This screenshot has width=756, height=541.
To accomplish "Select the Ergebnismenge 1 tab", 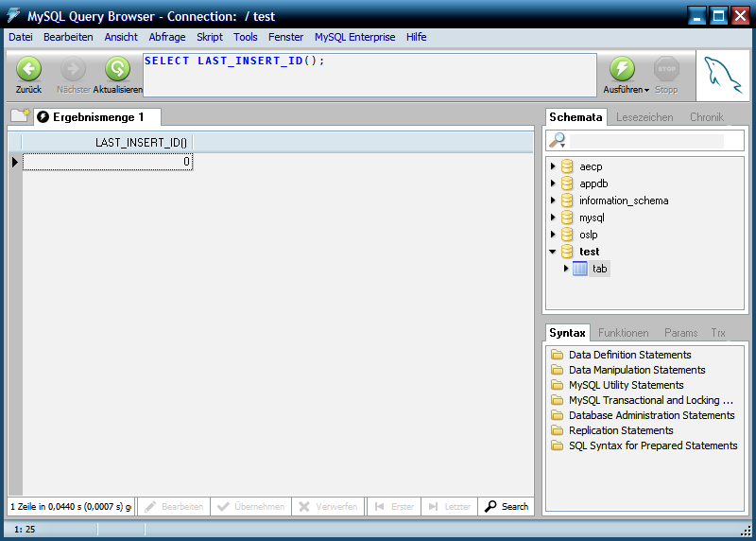I will click(x=97, y=117).
